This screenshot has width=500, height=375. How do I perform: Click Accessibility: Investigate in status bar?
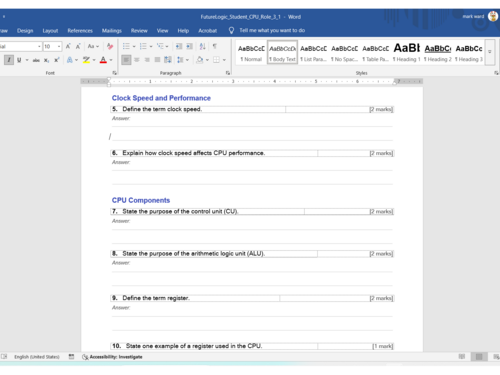tap(112, 357)
